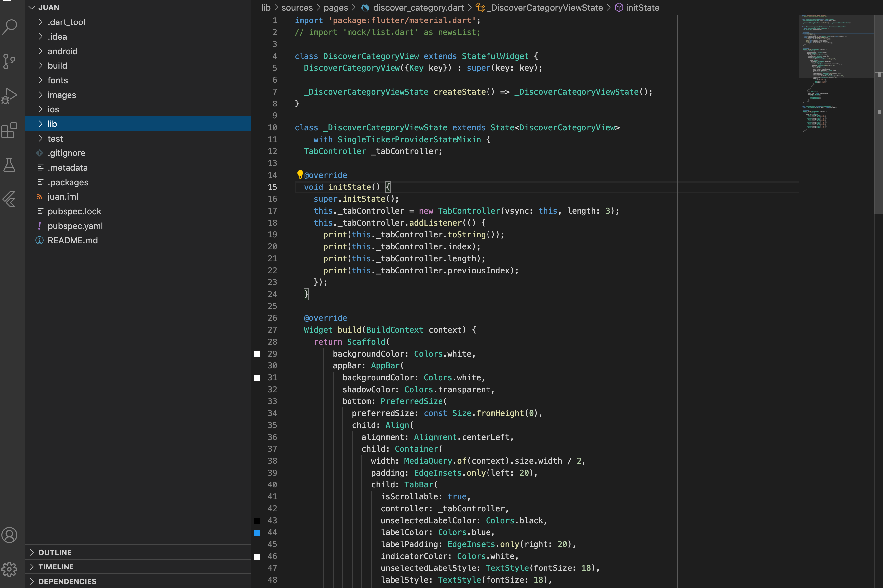Open the Accounts icon
The height and width of the screenshot is (588, 883).
pyautogui.click(x=10, y=535)
